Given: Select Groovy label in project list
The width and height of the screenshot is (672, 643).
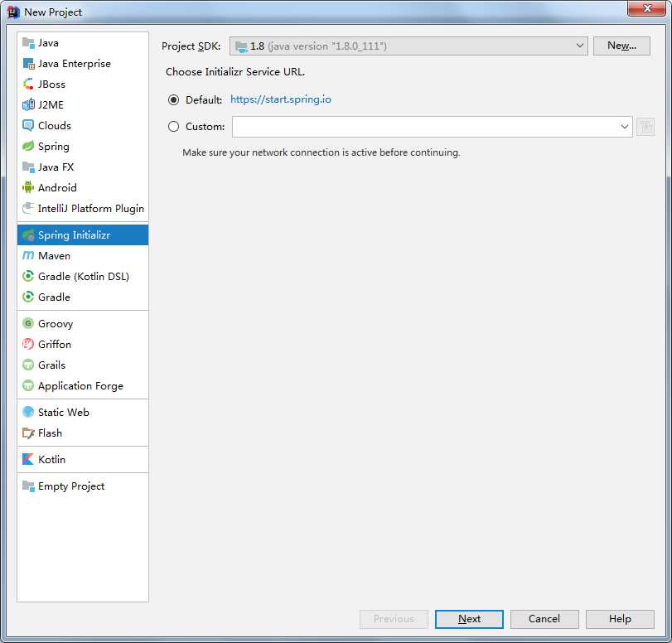Looking at the screenshot, I should coord(56,324).
